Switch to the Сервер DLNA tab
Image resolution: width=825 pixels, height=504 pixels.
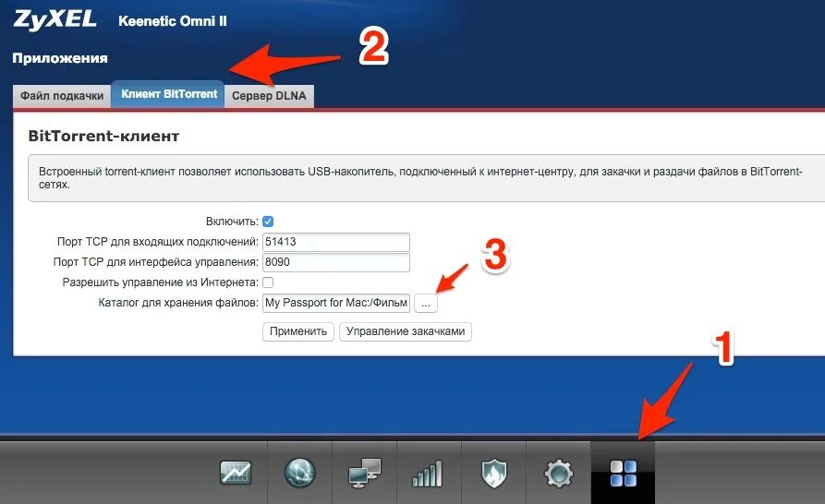click(x=269, y=96)
